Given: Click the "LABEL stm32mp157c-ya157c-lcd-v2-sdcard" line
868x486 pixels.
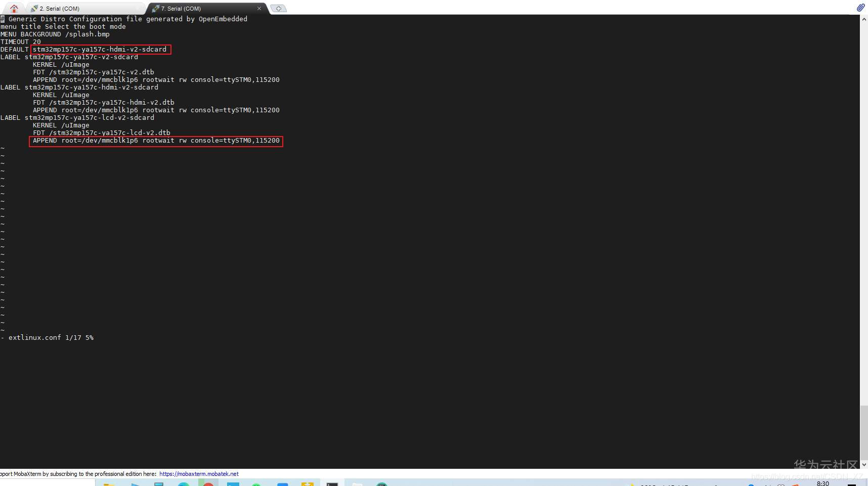Looking at the screenshot, I should [77, 117].
